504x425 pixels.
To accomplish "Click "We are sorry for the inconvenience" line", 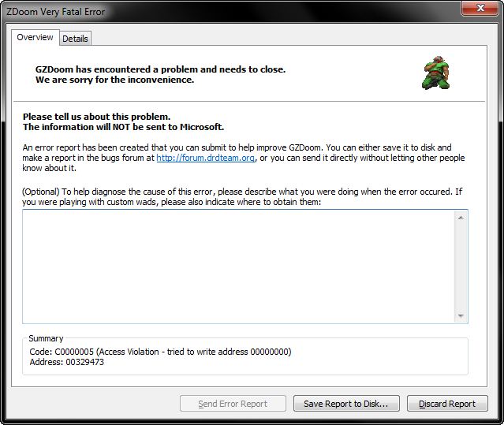I will point(114,80).
